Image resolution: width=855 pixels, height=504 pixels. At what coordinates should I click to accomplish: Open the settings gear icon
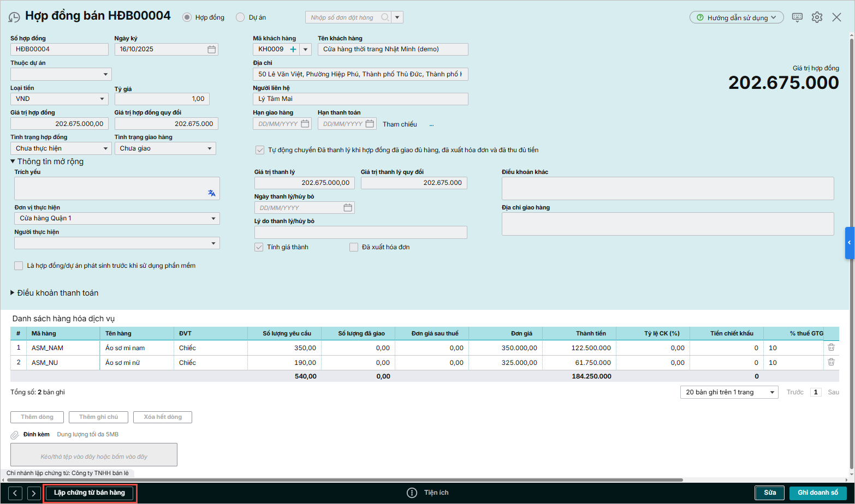pyautogui.click(x=817, y=17)
